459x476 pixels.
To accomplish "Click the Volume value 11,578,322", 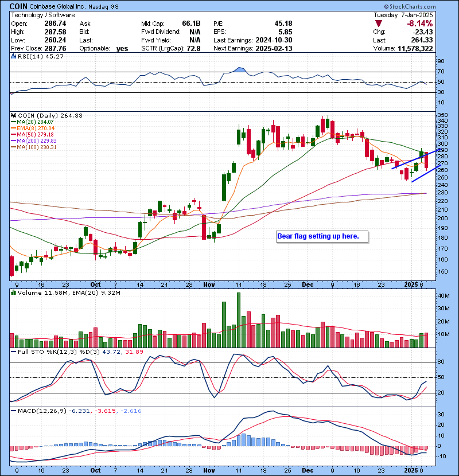I will [415, 48].
